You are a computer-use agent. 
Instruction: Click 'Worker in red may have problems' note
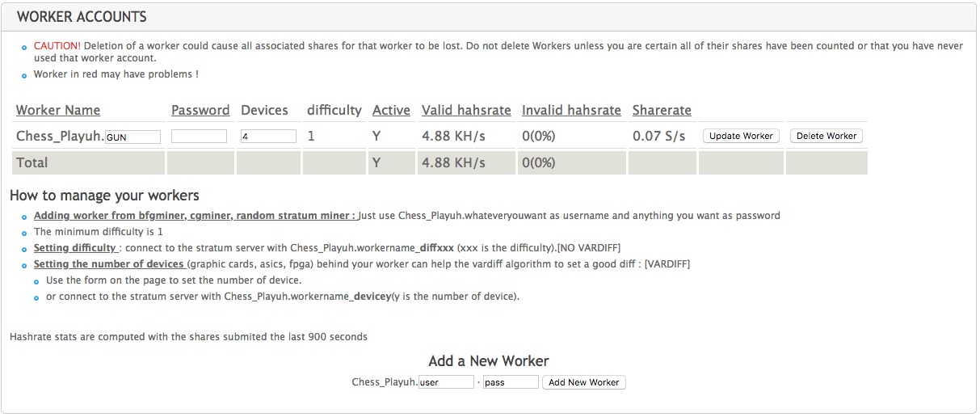116,74
